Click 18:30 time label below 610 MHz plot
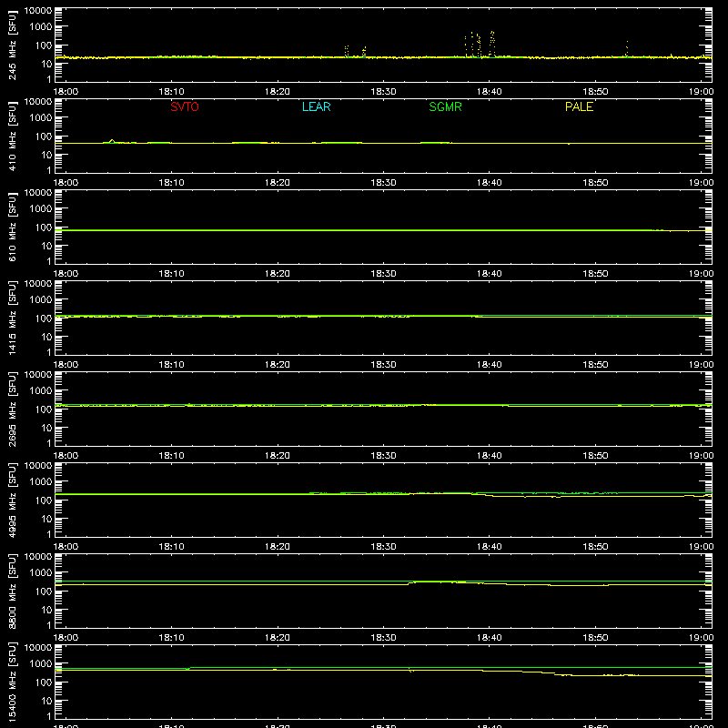The height and width of the screenshot is (728, 728). coord(383,274)
